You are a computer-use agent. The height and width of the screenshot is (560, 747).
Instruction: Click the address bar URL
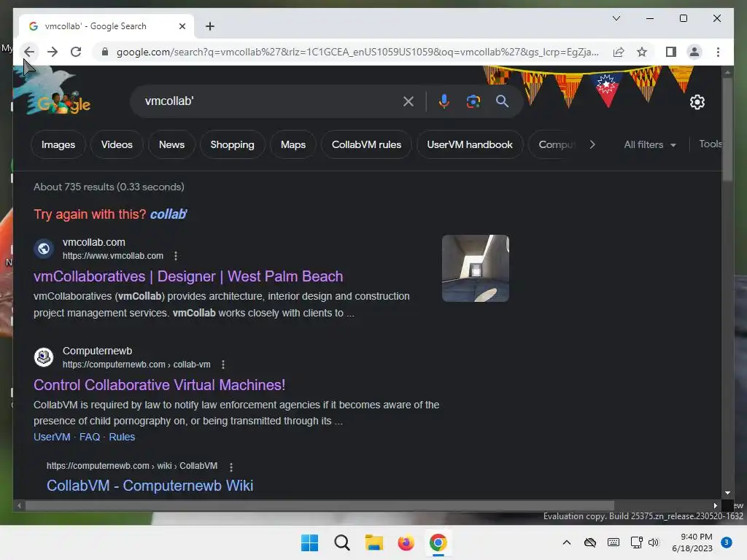tap(357, 52)
